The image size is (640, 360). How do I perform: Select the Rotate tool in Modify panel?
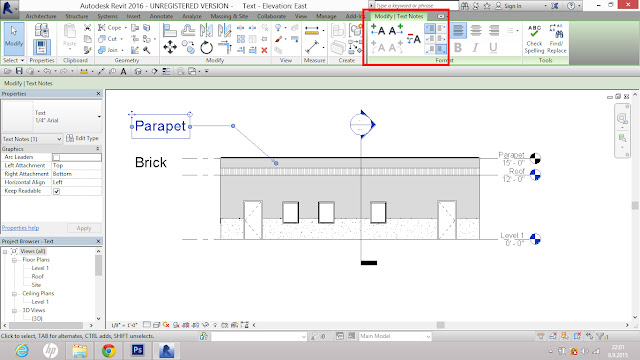pyautogui.click(x=207, y=48)
